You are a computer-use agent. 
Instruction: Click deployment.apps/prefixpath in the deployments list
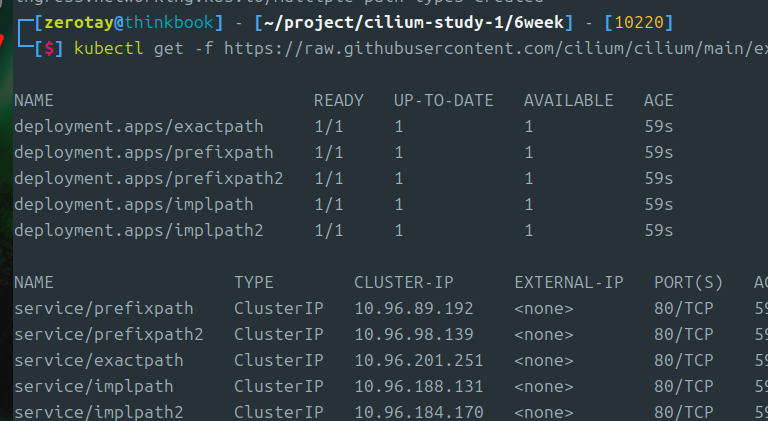point(144,153)
